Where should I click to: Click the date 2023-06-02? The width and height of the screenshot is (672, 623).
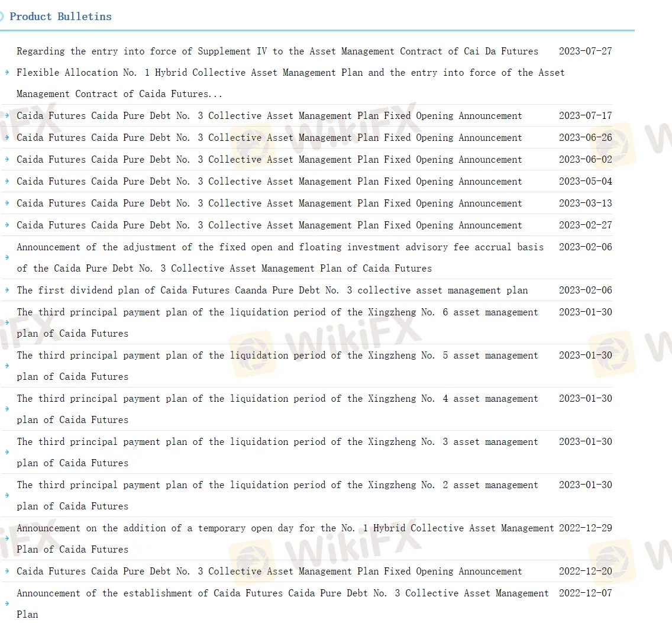pos(586,160)
